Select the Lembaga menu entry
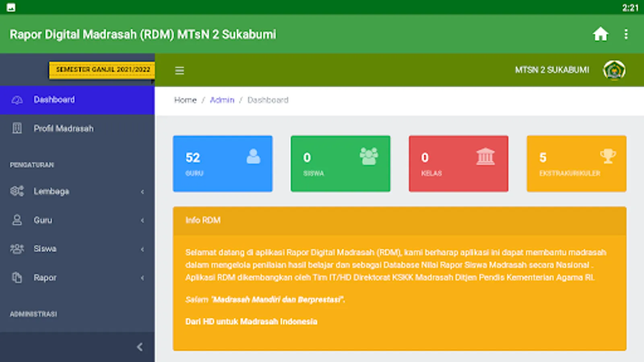The image size is (644, 362). (77, 191)
